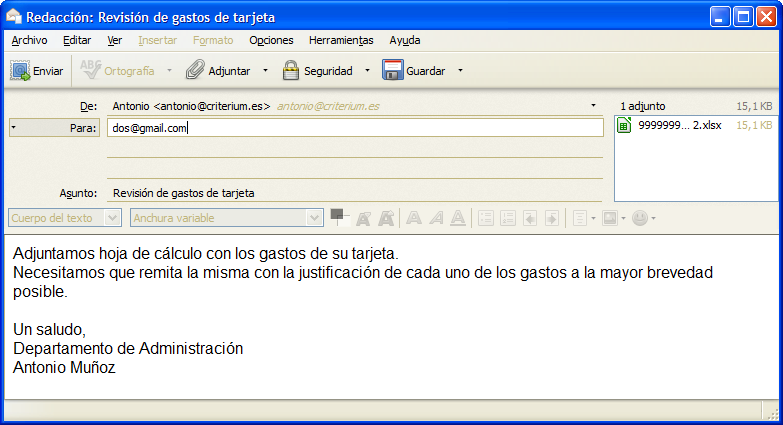Click the Guardar floppy disk icon
The image size is (783, 425).
point(392,70)
